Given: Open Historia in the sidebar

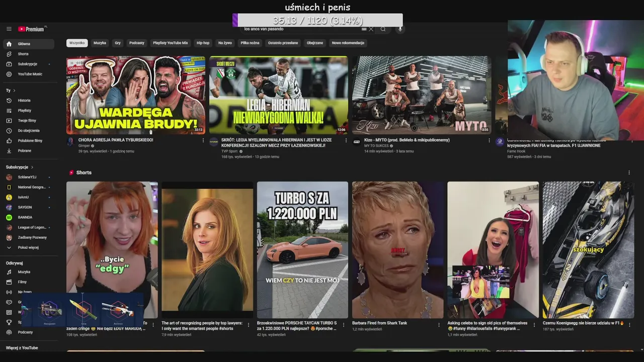Looking at the screenshot, I should click(x=29, y=101).
